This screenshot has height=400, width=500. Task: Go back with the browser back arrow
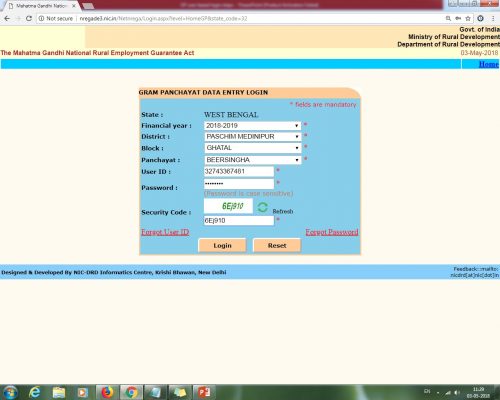point(7,19)
